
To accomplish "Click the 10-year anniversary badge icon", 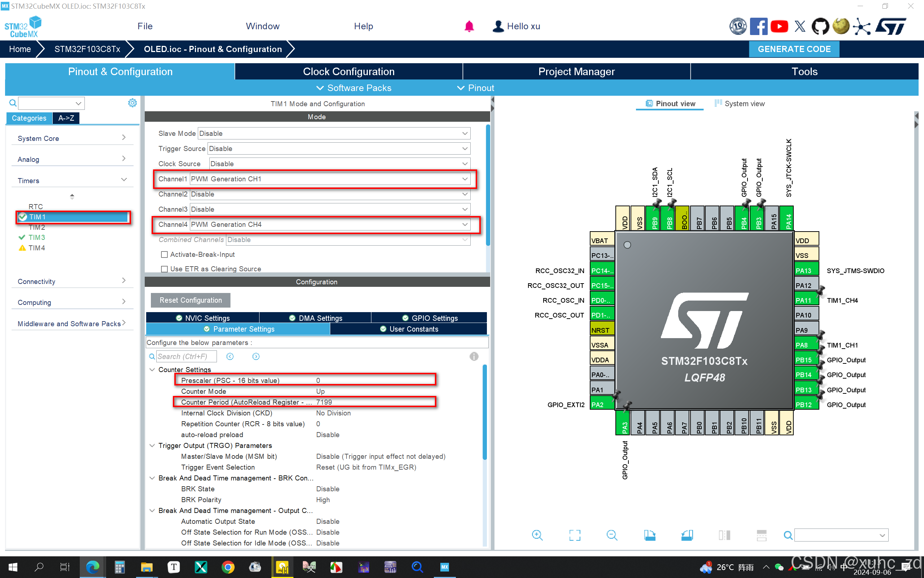I will 738,26.
